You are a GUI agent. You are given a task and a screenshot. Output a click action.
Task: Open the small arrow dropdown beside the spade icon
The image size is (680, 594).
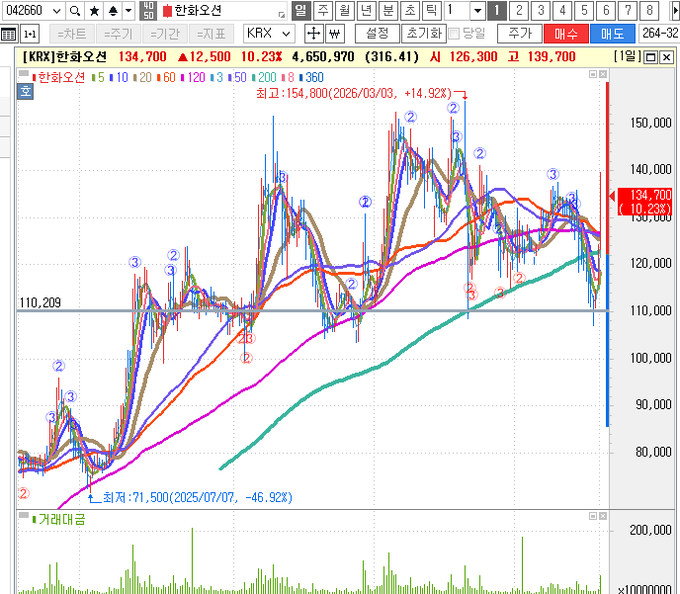click(x=128, y=11)
